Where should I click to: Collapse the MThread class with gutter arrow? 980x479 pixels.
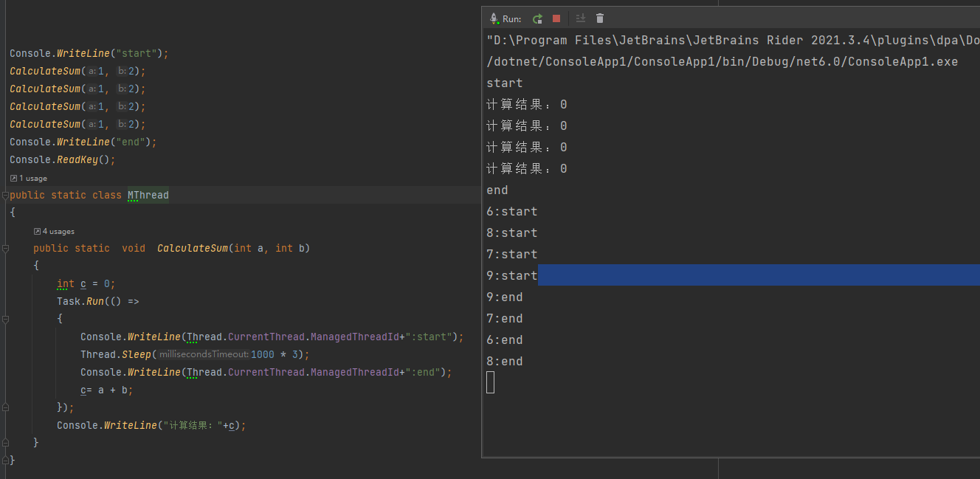(4, 195)
